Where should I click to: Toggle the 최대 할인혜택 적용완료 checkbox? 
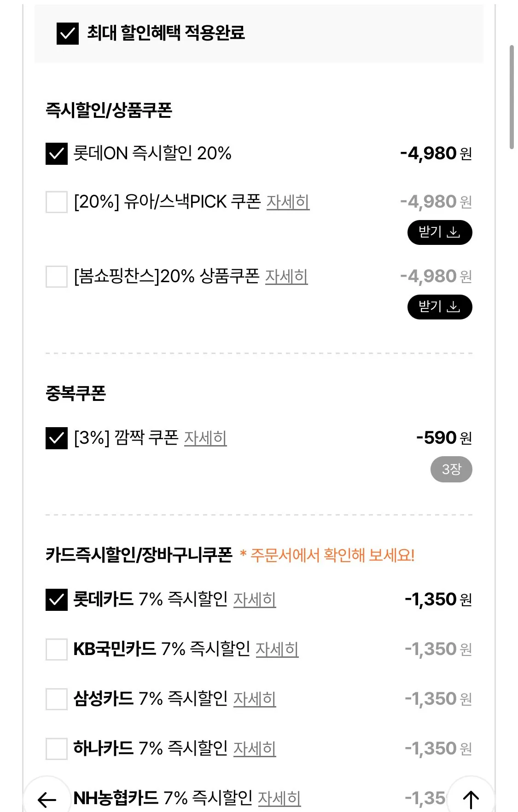pos(68,34)
